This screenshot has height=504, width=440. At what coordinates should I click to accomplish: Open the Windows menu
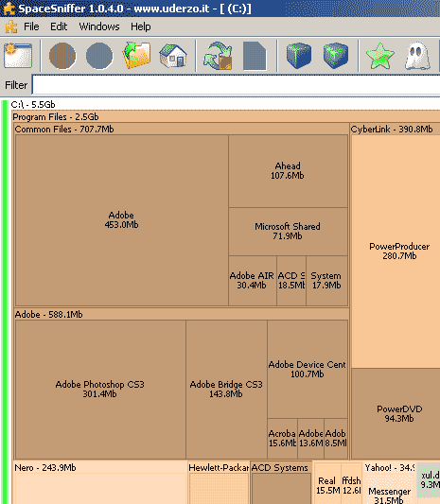coord(99,26)
